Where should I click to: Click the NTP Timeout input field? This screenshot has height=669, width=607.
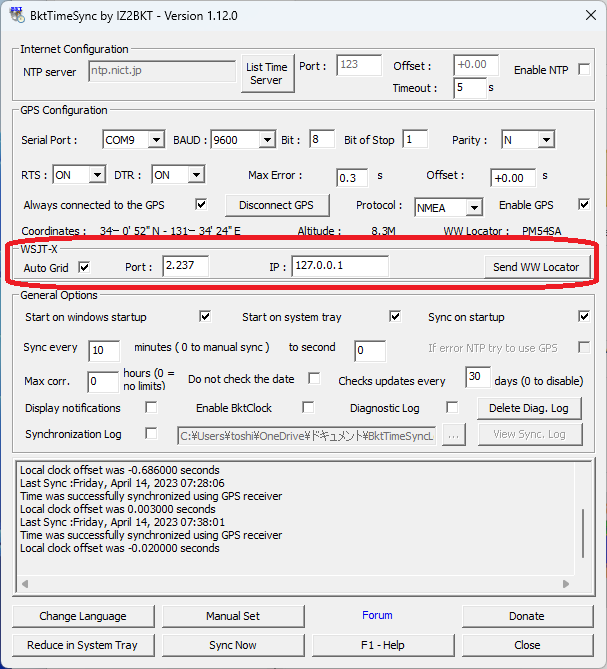[470, 88]
